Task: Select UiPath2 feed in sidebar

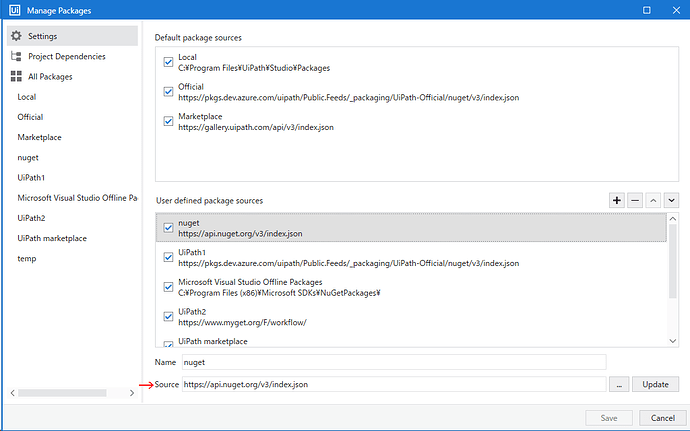Action: click(31, 218)
